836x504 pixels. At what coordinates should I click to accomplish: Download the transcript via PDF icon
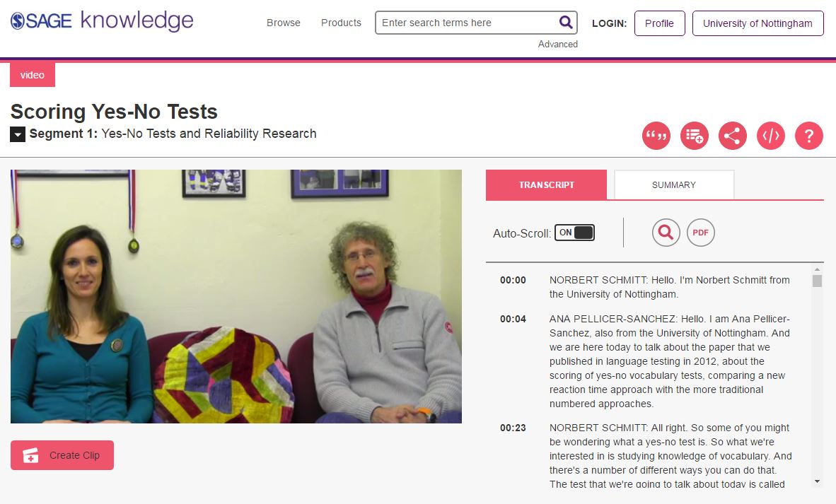(700, 233)
